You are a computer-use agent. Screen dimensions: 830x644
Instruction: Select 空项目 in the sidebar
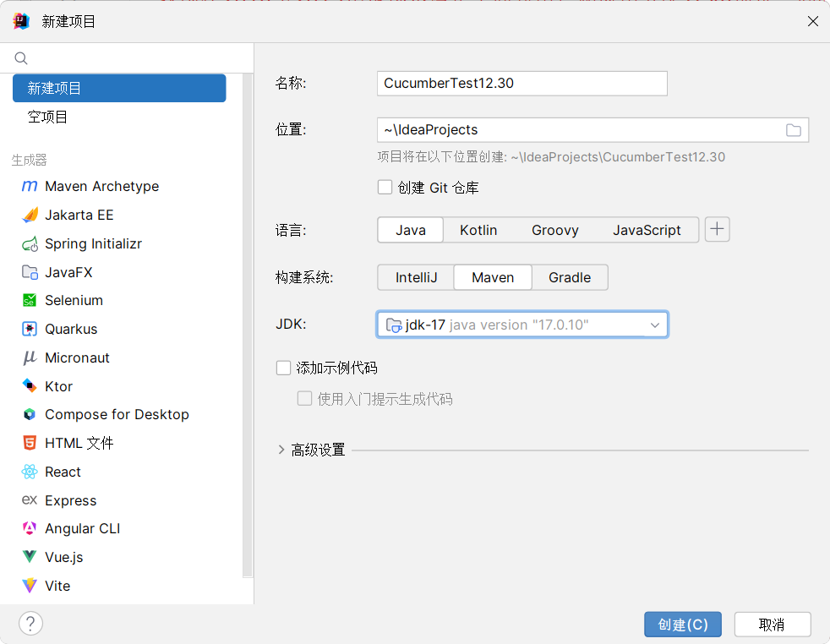tap(119, 117)
